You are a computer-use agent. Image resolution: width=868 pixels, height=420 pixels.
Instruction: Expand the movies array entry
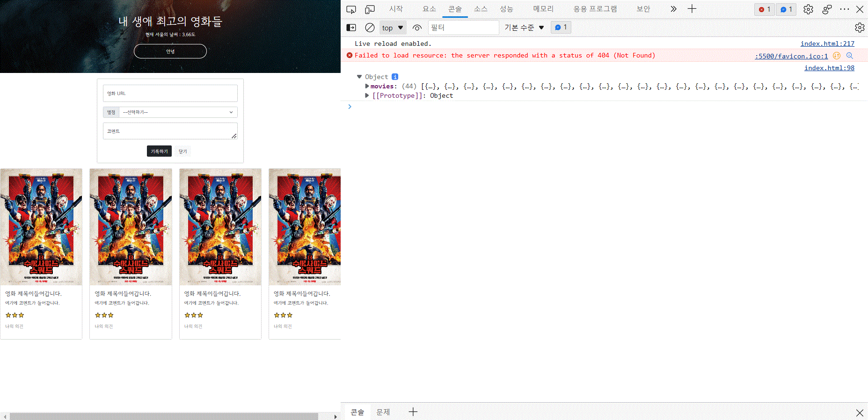coord(367,86)
